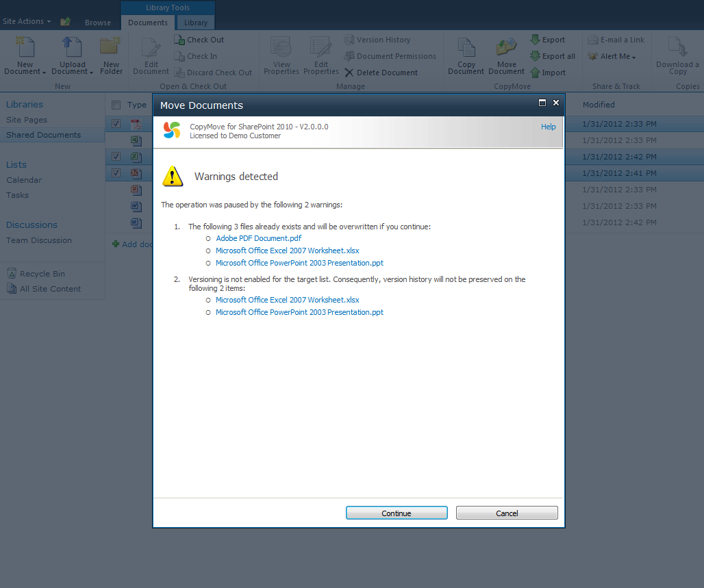This screenshot has width=704, height=588.
Task: Click the Upload Document ribbon icon
Action: (72, 47)
